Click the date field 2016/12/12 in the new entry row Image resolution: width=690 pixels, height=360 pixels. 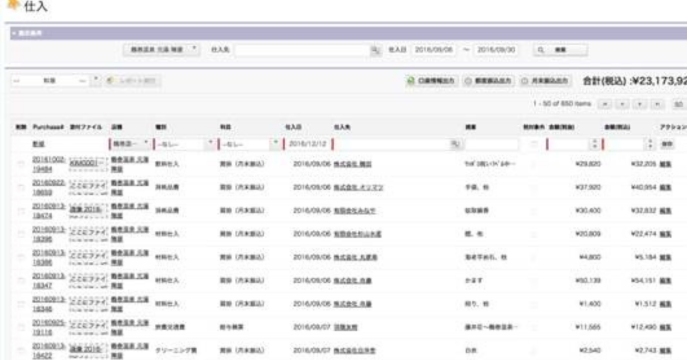[308, 144]
